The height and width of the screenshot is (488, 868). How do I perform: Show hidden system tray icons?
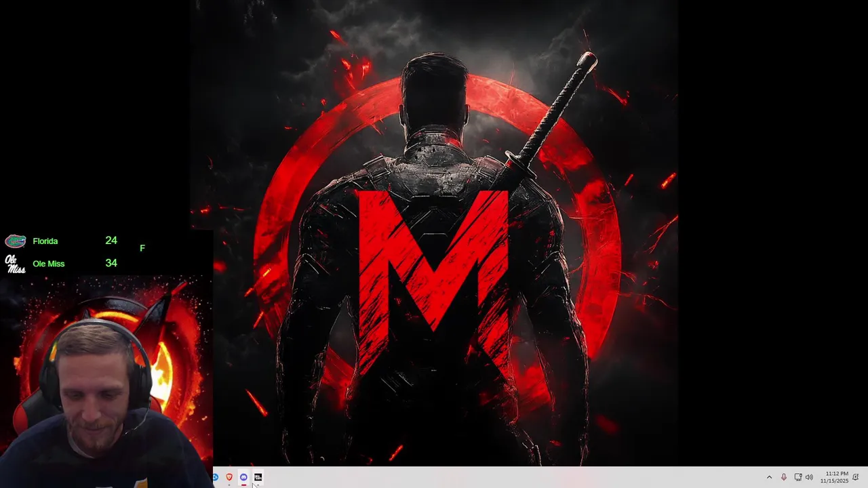(769, 477)
